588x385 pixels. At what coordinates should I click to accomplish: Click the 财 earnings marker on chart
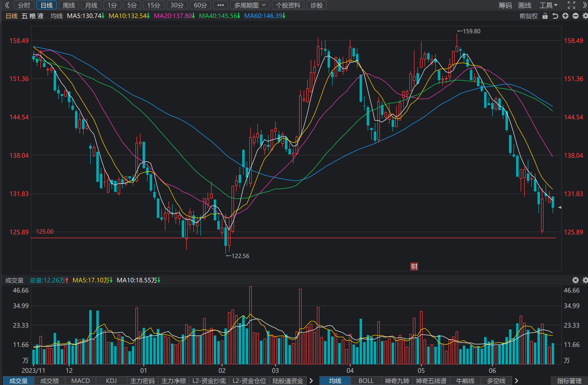click(x=414, y=266)
